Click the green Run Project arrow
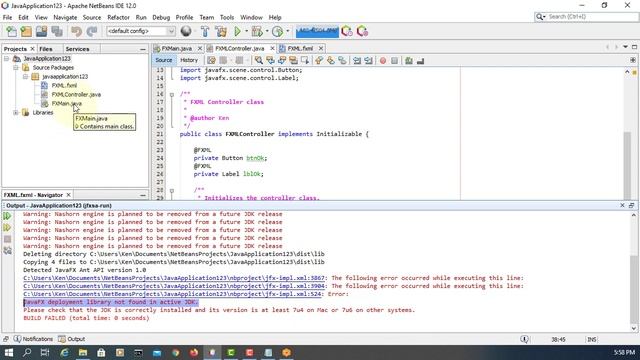Screen dimensions: 640x360 pos(237,31)
